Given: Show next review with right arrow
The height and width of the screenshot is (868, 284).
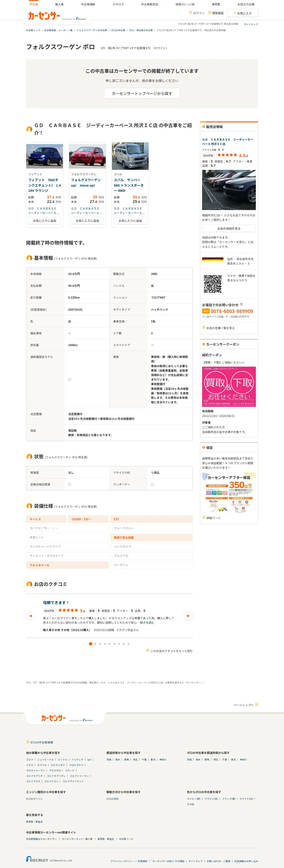Looking at the screenshot, I should [x=188, y=616].
